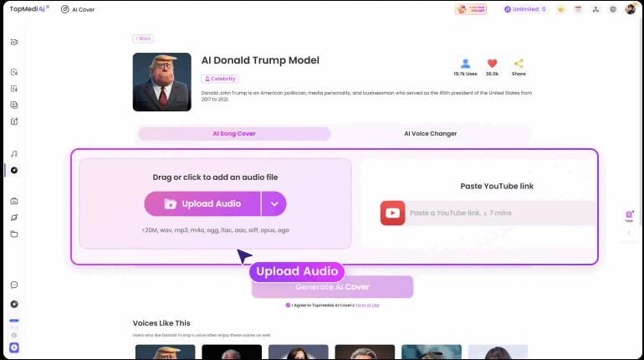Open the golden crown premium icon
This screenshot has height=360, width=644.
tap(560, 9)
